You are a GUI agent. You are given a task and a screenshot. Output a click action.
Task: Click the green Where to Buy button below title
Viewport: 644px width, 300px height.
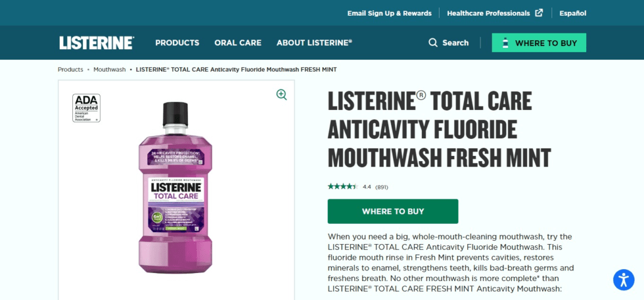[x=392, y=211]
